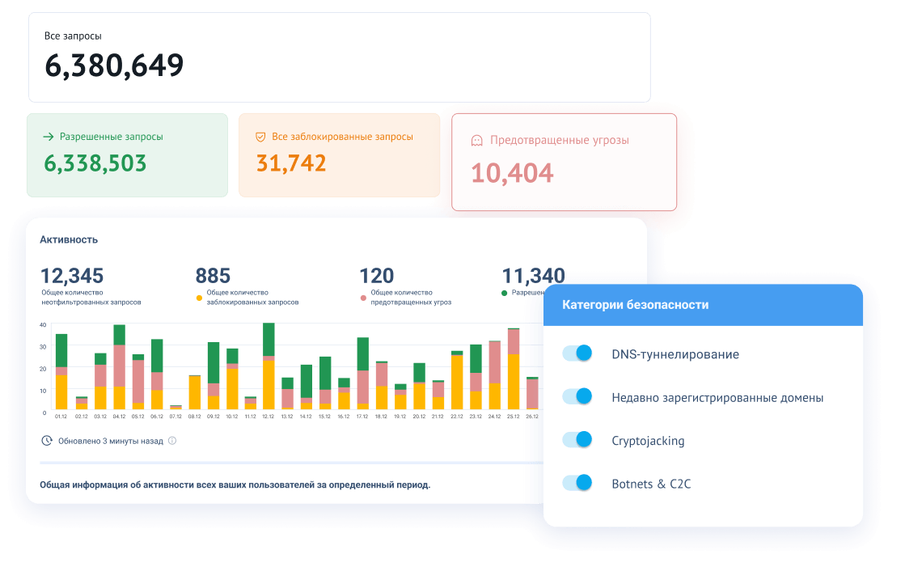
Task: Turn off the Cryptojacking switch
Action: click(577, 440)
